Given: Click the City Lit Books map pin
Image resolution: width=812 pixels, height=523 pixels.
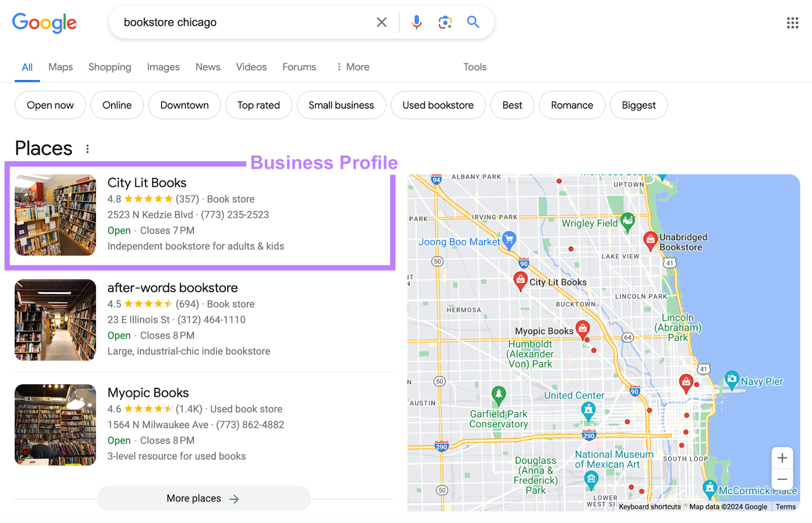Looking at the screenshot, I should (x=520, y=280).
